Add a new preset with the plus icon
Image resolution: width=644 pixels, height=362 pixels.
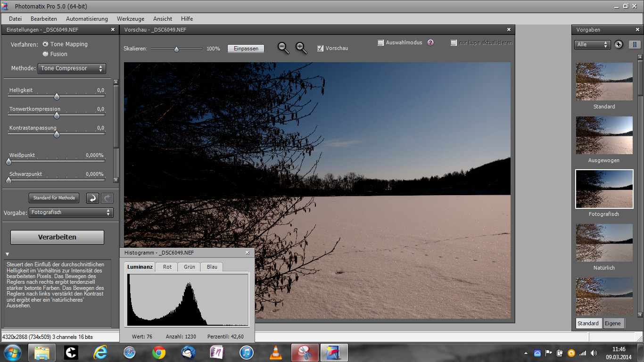pos(619,44)
